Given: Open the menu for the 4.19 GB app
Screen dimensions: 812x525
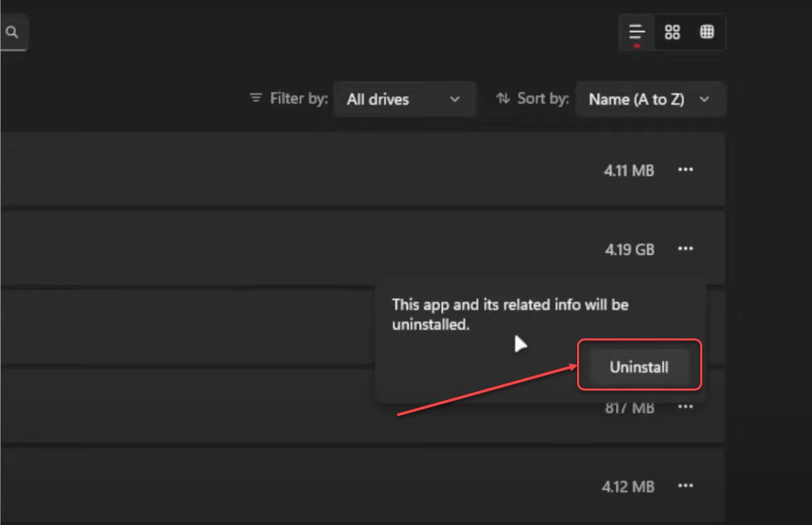Looking at the screenshot, I should pyautogui.click(x=685, y=249).
